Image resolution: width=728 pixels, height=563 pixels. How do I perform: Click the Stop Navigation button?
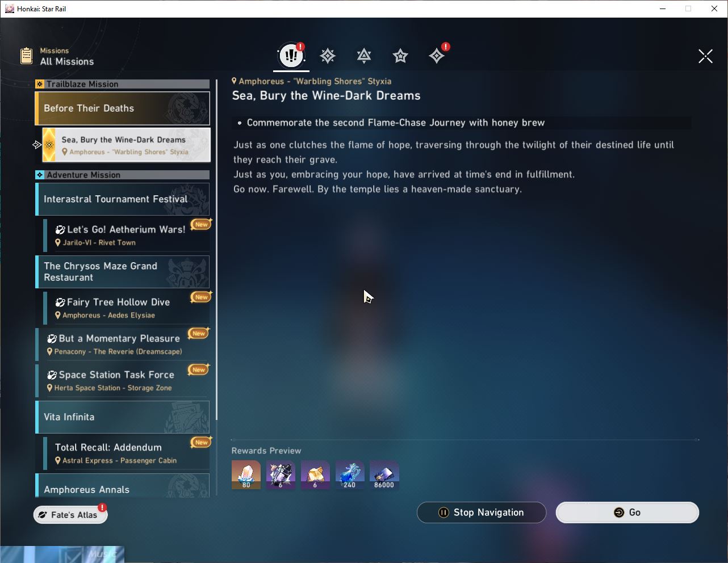point(482,512)
